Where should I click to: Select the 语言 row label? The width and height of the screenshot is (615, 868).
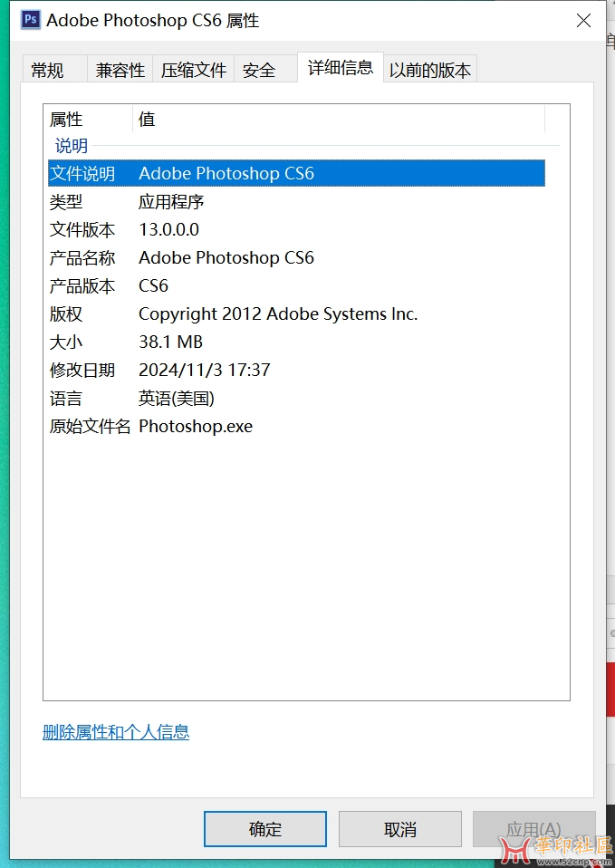(x=66, y=399)
